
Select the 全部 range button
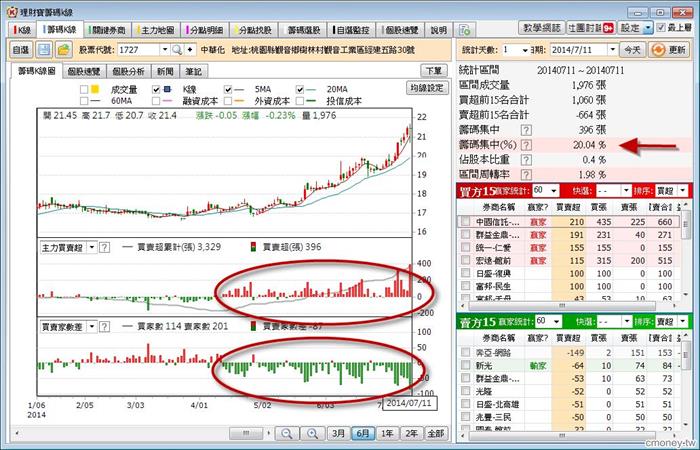435,433
